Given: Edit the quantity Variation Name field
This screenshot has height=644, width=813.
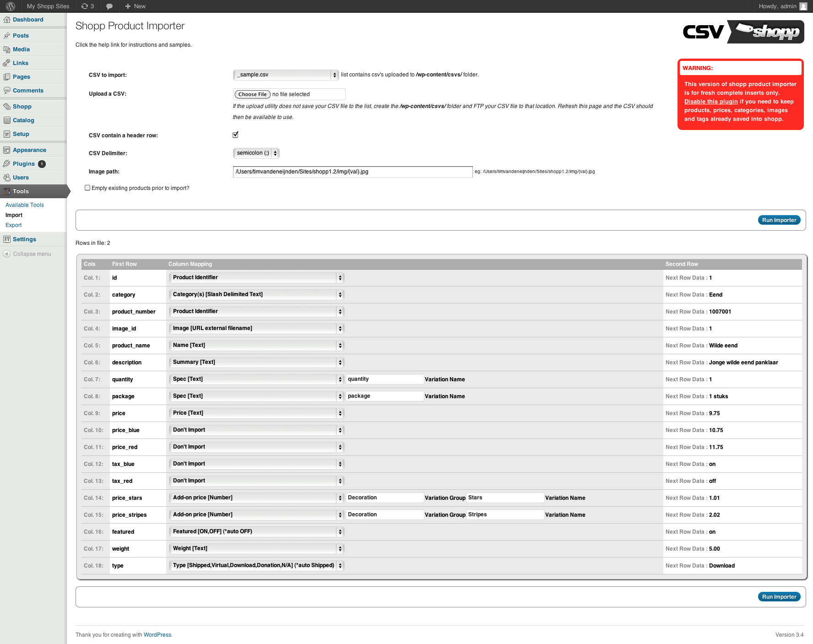Looking at the screenshot, I should pyautogui.click(x=385, y=379).
